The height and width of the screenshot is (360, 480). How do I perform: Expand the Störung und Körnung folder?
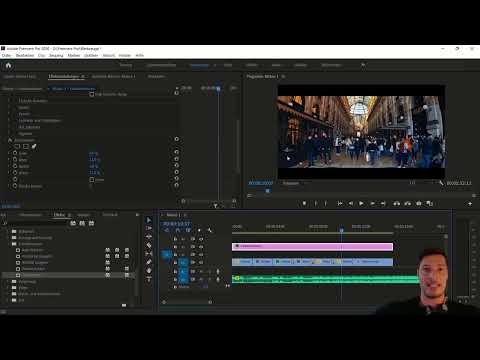coord(8,238)
